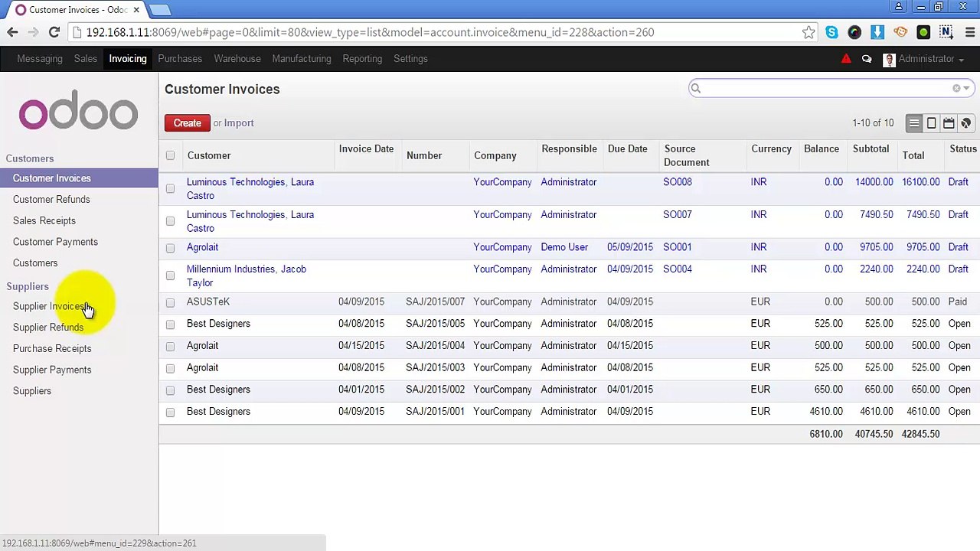Go to Supplier Payments in the sidebar

pyautogui.click(x=52, y=370)
